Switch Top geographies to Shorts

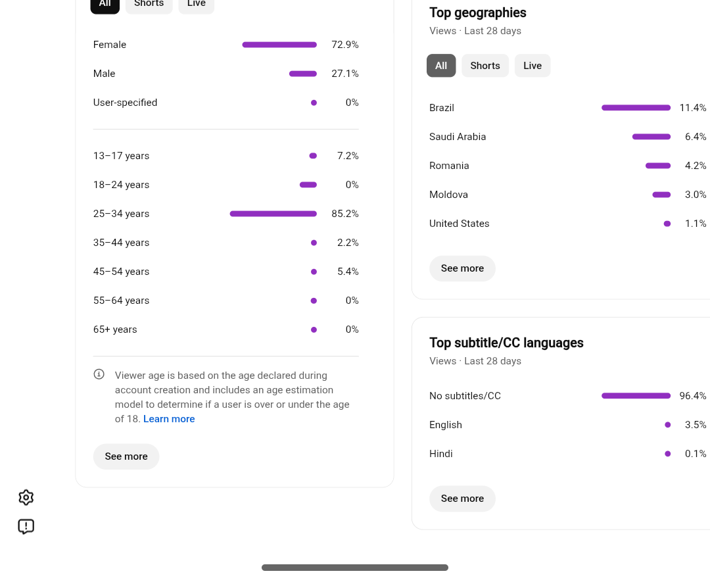click(485, 66)
